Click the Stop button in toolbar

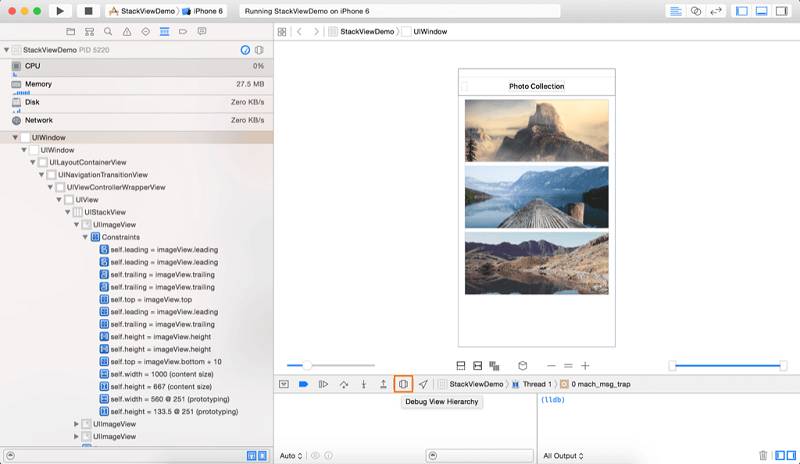click(x=88, y=11)
